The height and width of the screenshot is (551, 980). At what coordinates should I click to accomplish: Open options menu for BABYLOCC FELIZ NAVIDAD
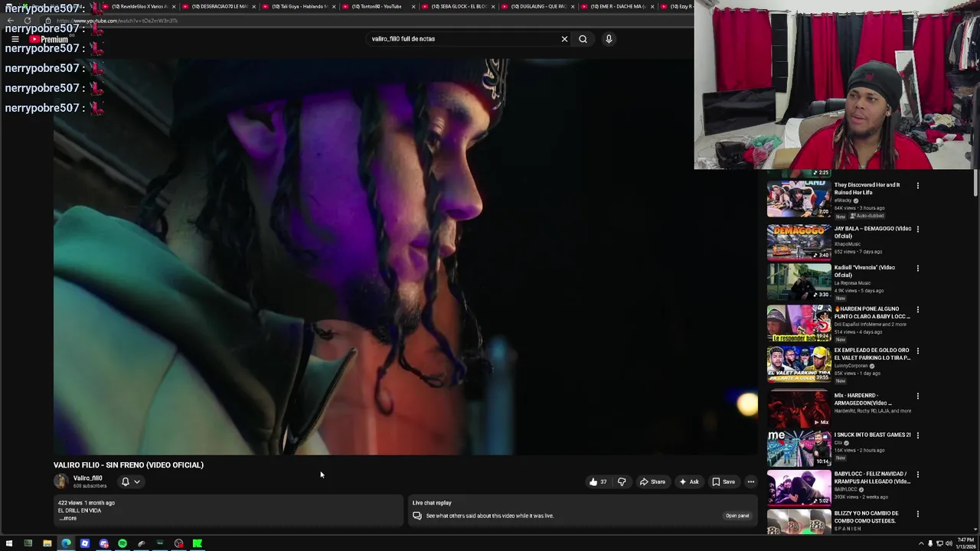tap(918, 474)
